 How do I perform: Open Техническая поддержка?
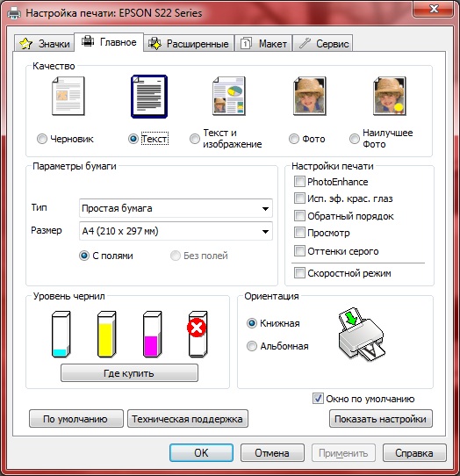pyautogui.click(x=188, y=419)
